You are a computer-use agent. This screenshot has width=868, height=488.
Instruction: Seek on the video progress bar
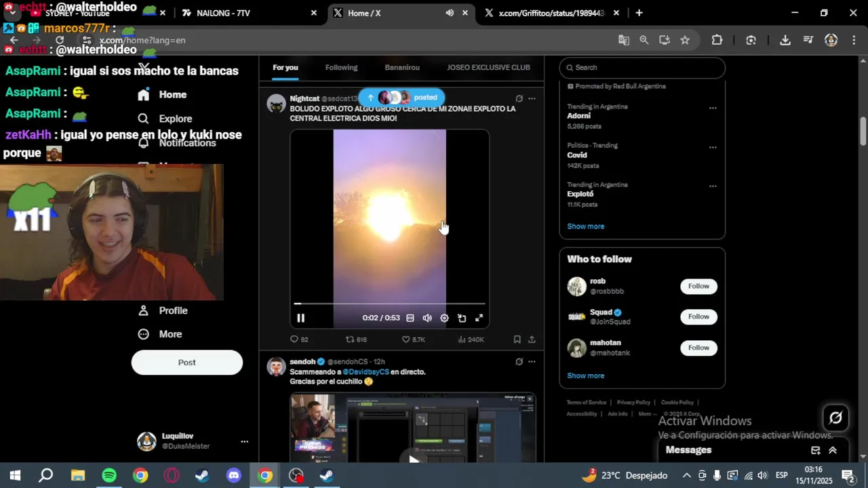(389, 304)
